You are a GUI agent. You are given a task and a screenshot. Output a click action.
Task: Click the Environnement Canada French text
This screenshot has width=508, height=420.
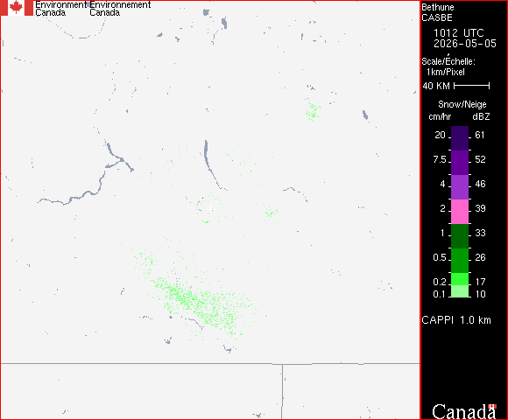coord(120,9)
